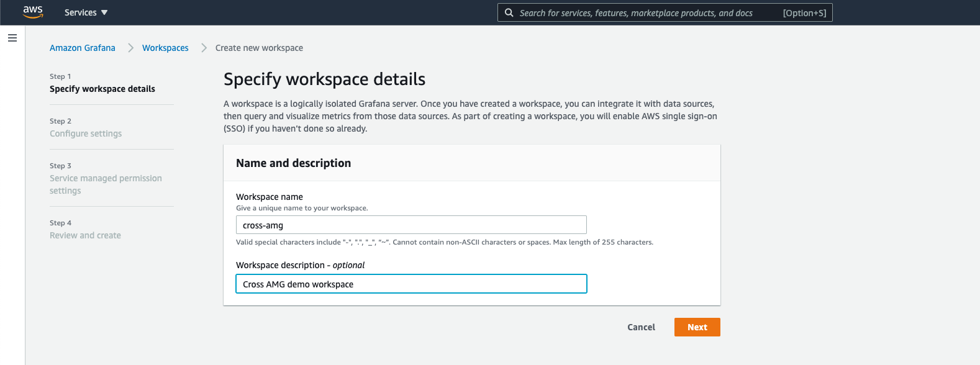The width and height of the screenshot is (980, 365).
Task: Go to Amazon Grafana breadcrumb link
Action: [83, 48]
